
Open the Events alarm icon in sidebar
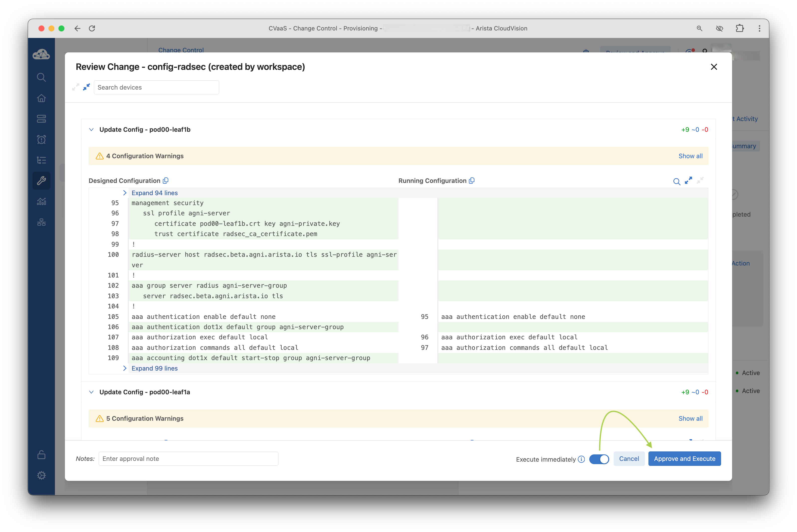41,139
